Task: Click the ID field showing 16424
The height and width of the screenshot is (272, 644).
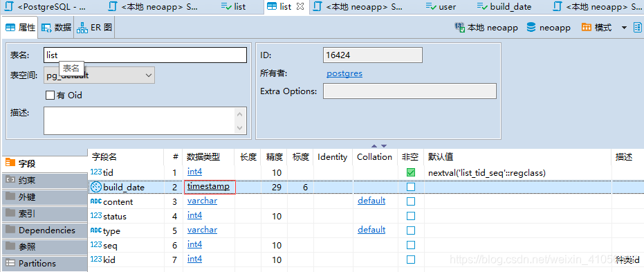Action: [373, 55]
